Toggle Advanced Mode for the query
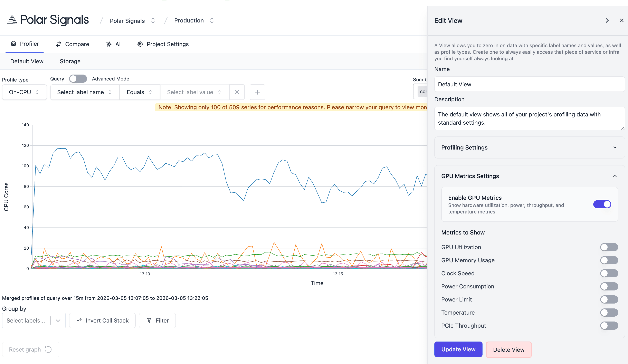The image size is (628, 364). point(78,78)
